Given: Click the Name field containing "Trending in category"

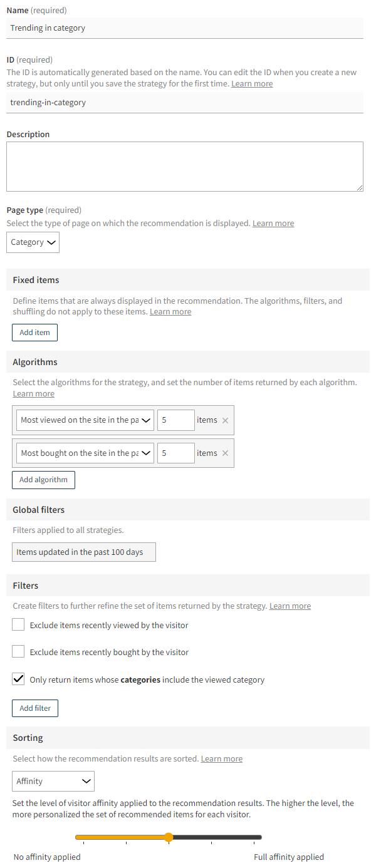Looking at the screenshot, I should [185, 28].
